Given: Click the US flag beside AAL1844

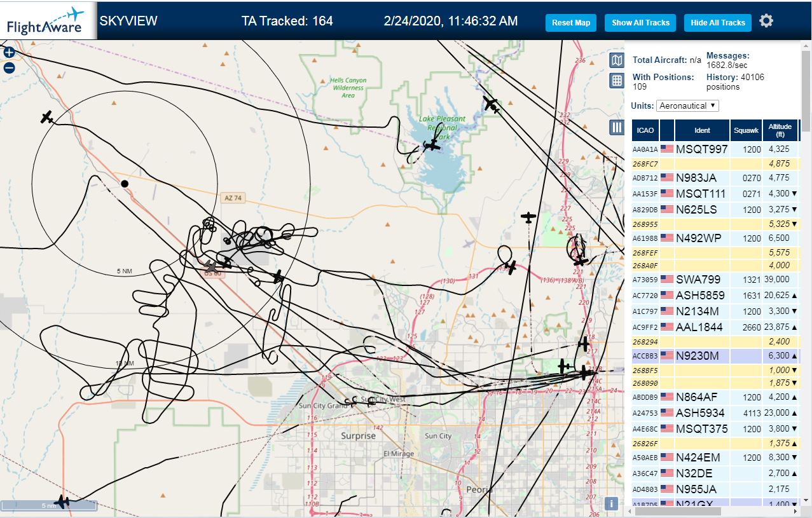Looking at the screenshot, I should pyautogui.click(x=667, y=327).
